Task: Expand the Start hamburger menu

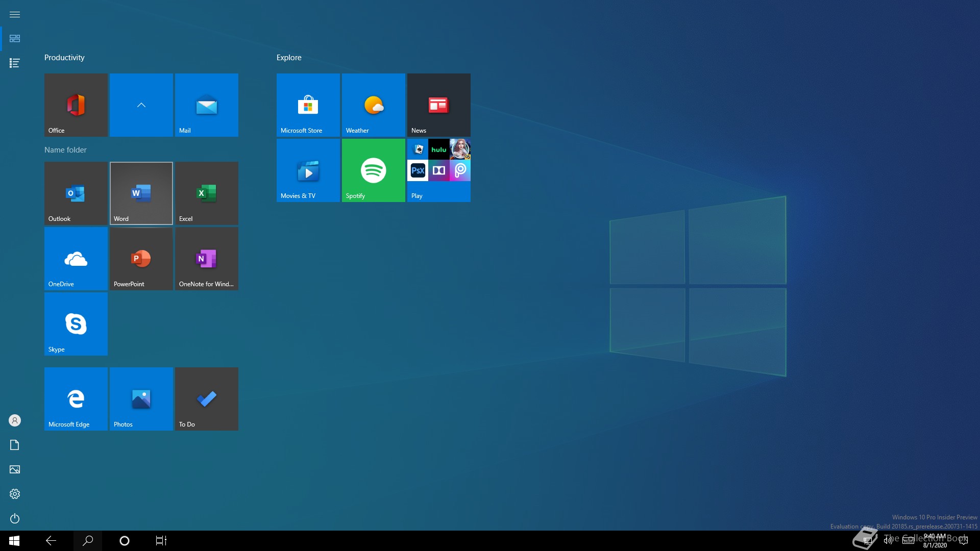Action: [x=15, y=14]
